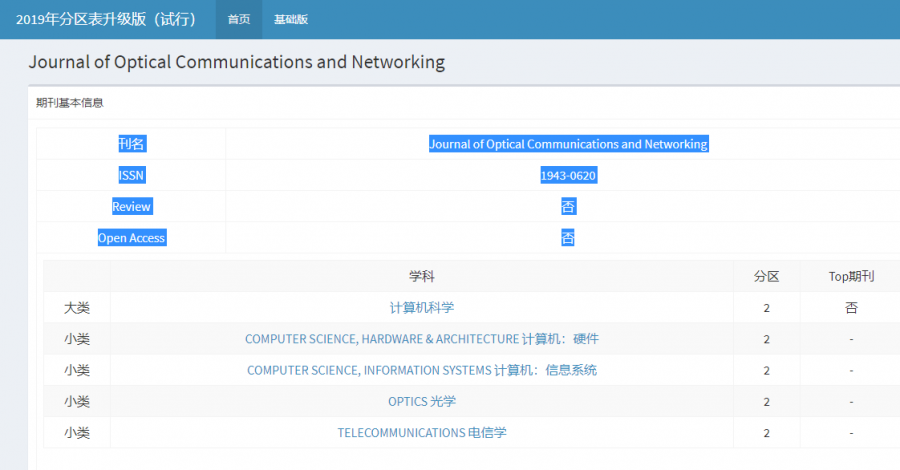Select the 否 value in the Open Access row
900x470 pixels.
568,238
